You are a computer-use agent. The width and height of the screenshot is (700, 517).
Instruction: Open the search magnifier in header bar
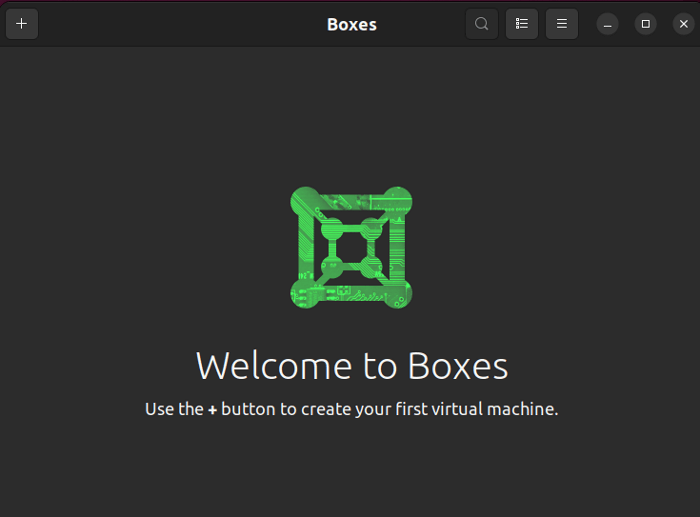tap(482, 24)
